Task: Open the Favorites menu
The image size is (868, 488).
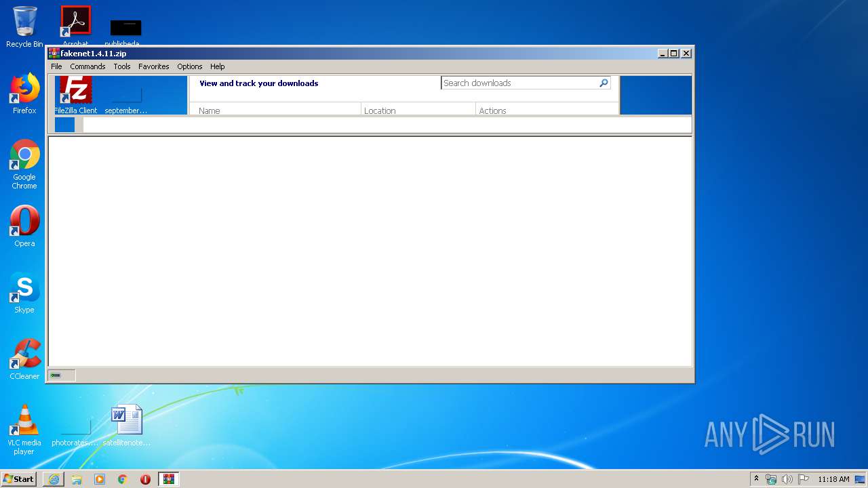Action: tap(154, 66)
